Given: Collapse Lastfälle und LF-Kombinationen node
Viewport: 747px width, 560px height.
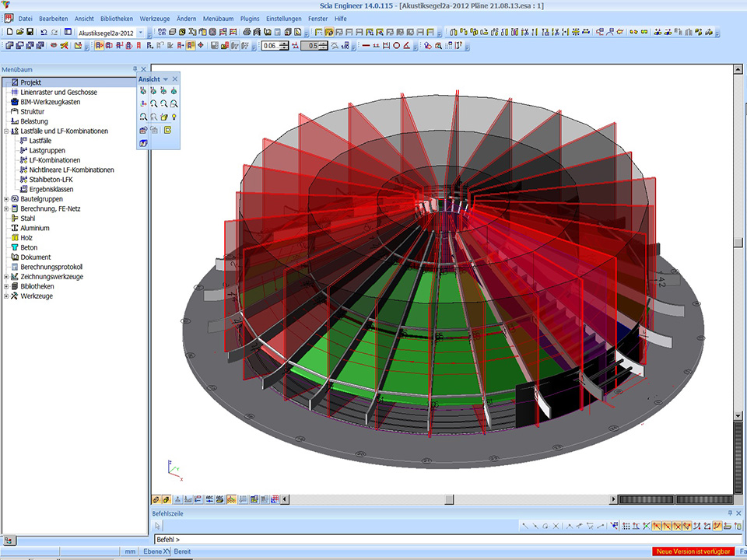Looking at the screenshot, I should coord(6,131).
